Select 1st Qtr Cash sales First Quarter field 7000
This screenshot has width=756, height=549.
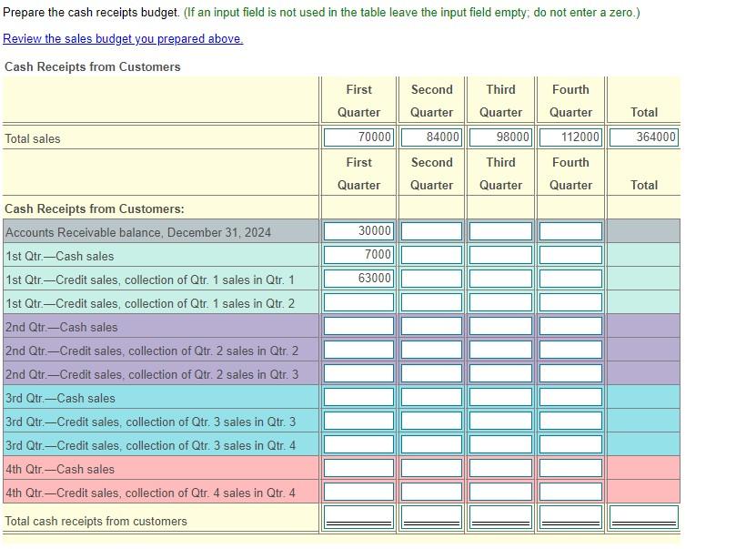(358, 255)
